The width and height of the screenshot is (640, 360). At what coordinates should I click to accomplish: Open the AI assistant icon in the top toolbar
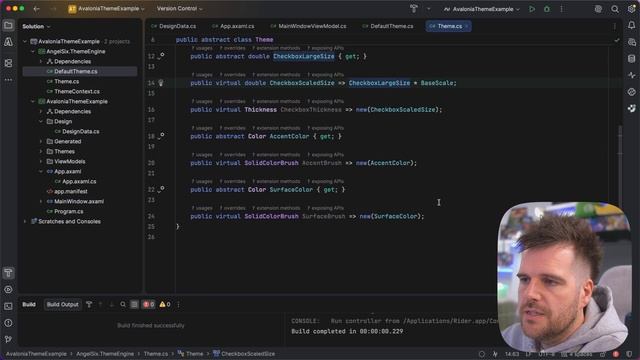(x=598, y=9)
